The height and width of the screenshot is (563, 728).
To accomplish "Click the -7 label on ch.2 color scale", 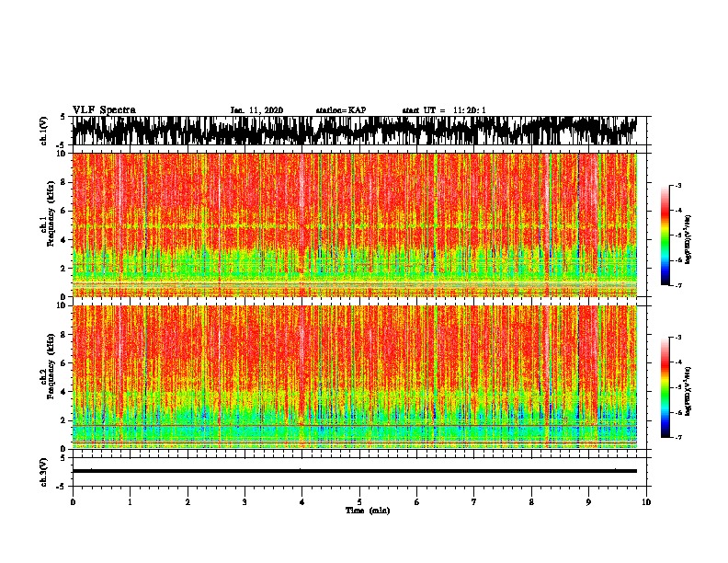I will pyautogui.click(x=677, y=437).
